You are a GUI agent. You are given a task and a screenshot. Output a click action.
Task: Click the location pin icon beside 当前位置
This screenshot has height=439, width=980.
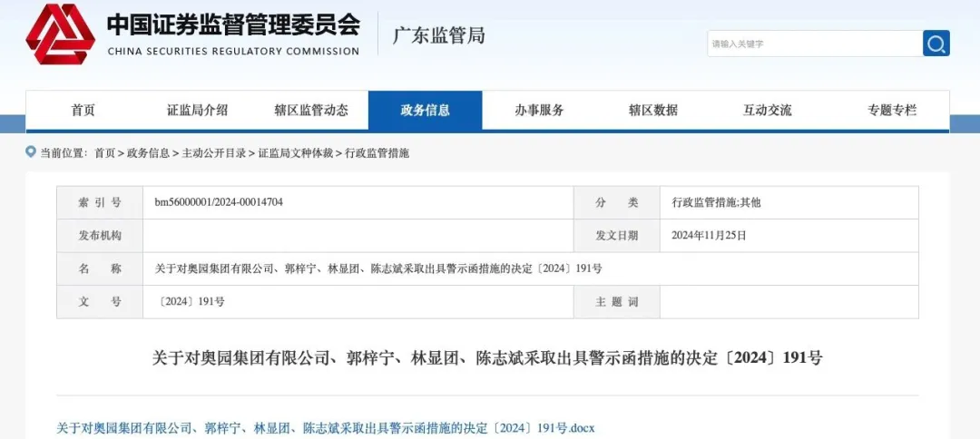coord(31,151)
